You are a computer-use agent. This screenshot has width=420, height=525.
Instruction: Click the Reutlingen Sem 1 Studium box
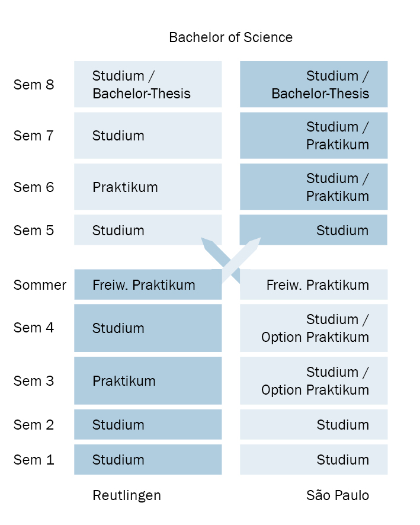click(148, 460)
